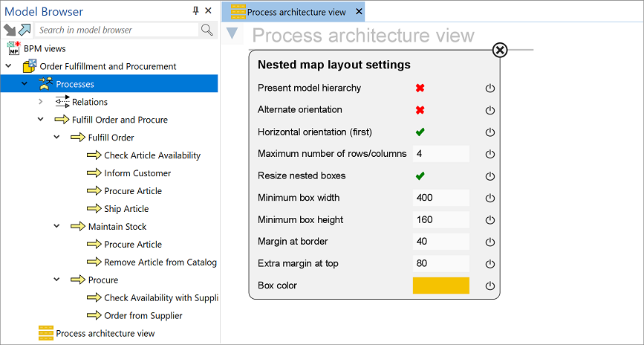
Task: Open BPM views item in browser
Action: coord(45,48)
